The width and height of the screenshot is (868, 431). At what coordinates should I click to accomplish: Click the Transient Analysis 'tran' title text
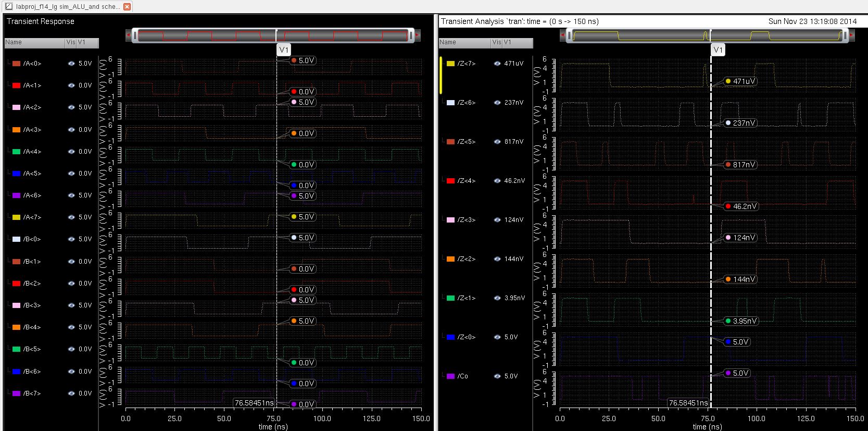(520, 21)
